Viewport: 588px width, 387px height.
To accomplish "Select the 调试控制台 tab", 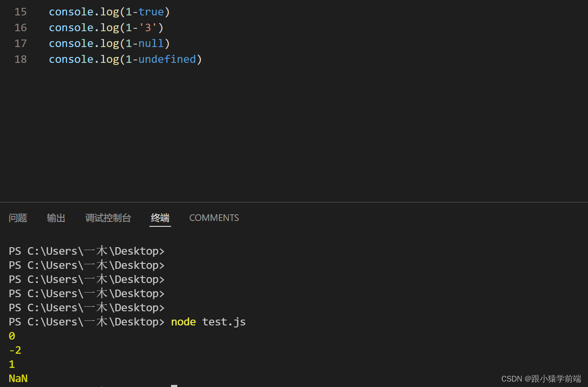I will tap(108, 218).
